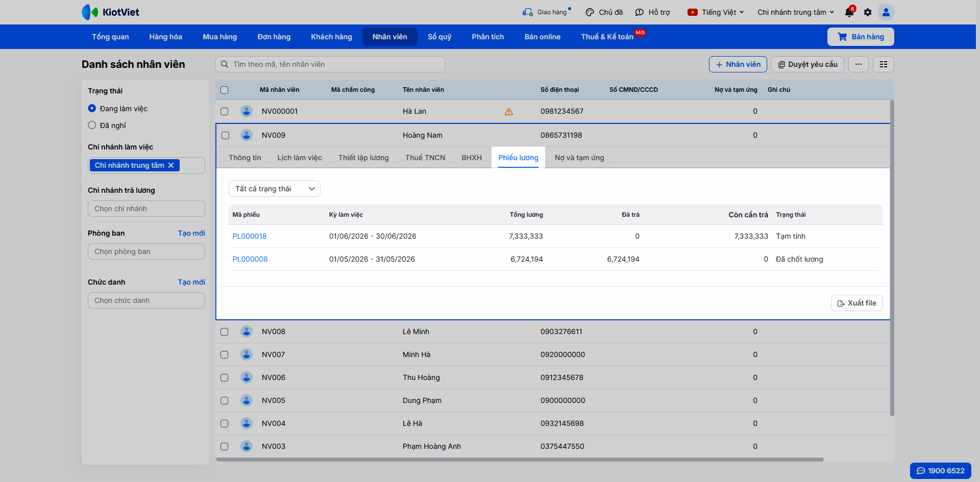Image resolution: width=980 pixels, height=482 pixels.
Task: Click the search magnifier icon
Action: pyautogui.click(x=225, y=64)
